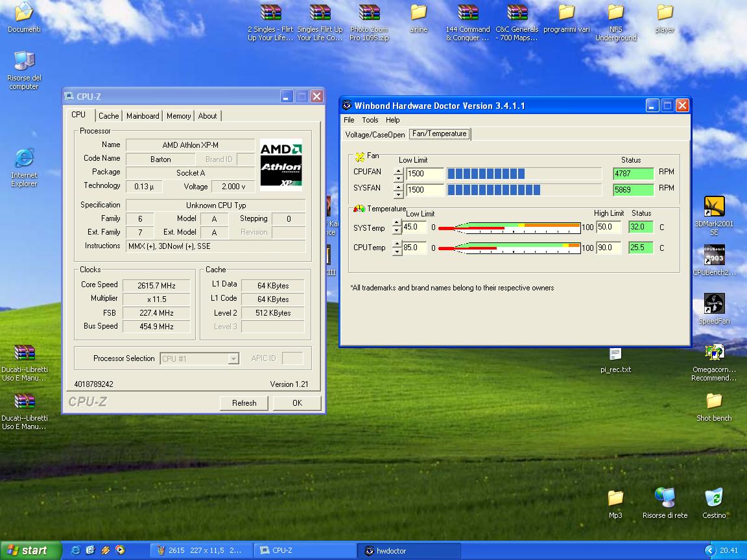Screen dimensions: 747x560
Task: Click the CPUFAN speed bar
Action: [x=524, y=173]
